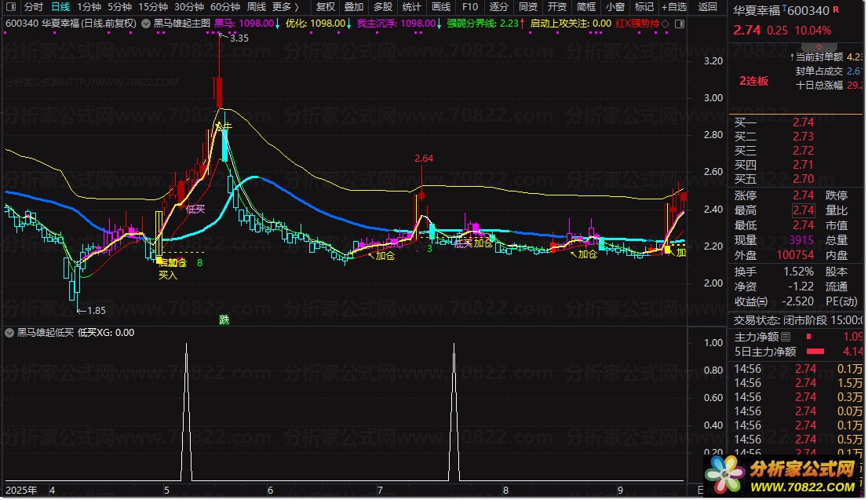
Task: Open the F10 company info
Action: click(469, 7)
